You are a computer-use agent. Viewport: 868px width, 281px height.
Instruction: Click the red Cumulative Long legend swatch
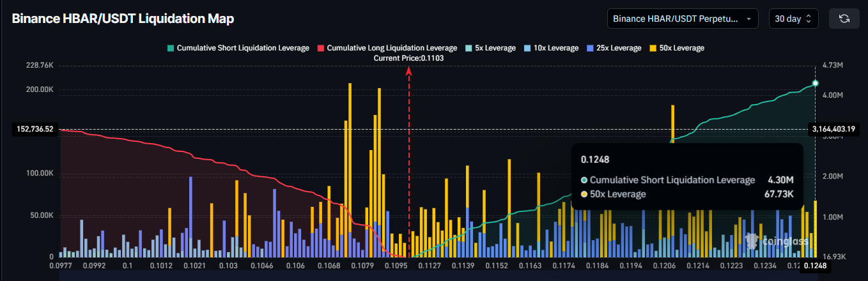(321, 48)
